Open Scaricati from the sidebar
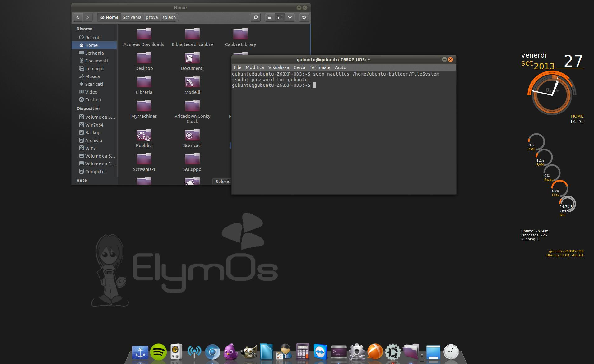 click(x=94, y=84)
